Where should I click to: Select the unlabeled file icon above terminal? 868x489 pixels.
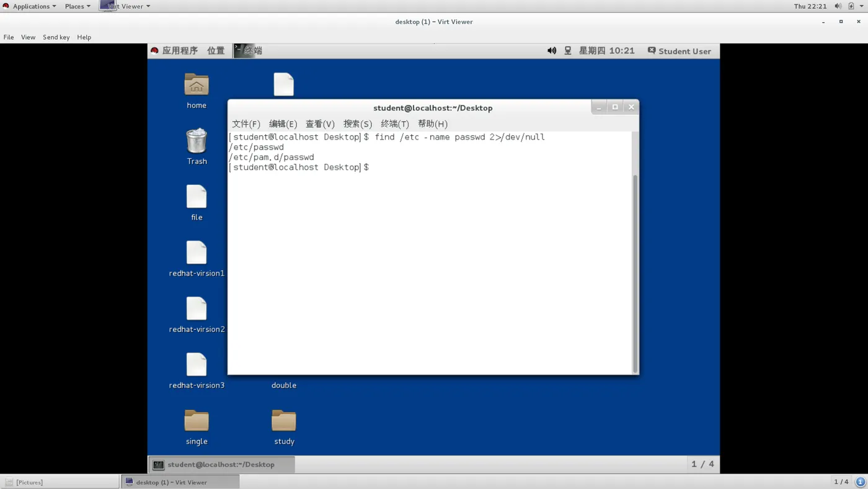click(x=284, y=84)
